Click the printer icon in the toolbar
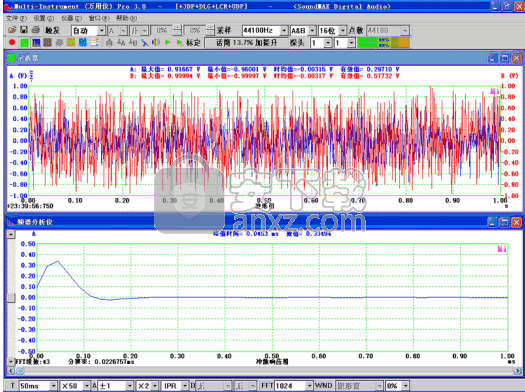 36,30
